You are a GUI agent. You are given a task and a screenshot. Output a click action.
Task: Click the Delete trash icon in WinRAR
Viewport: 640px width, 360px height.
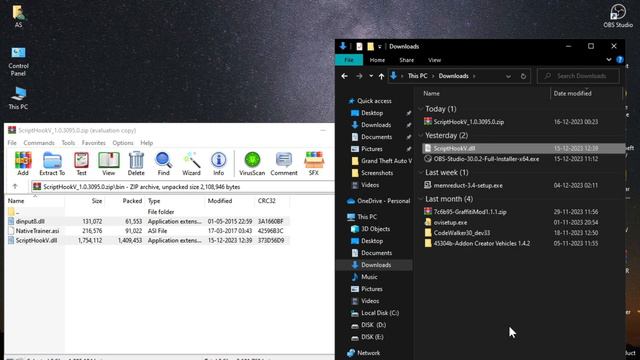[136, 164]
